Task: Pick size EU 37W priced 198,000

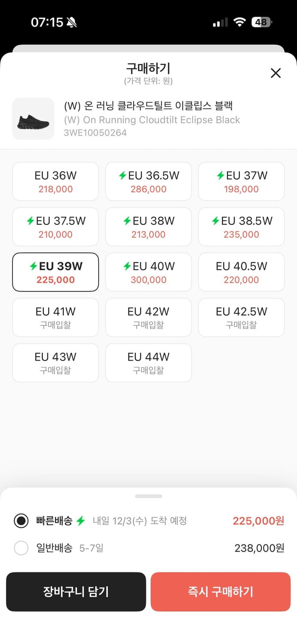Action: click(x=241, y=182)
